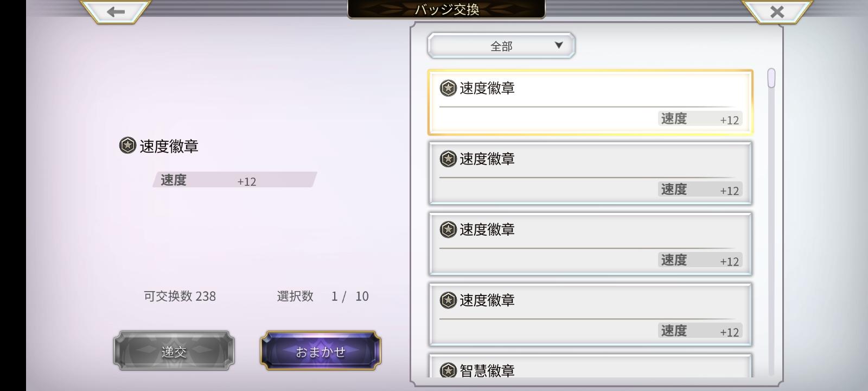Click badge icon next to 智慧徽章

tap(448, 370)
